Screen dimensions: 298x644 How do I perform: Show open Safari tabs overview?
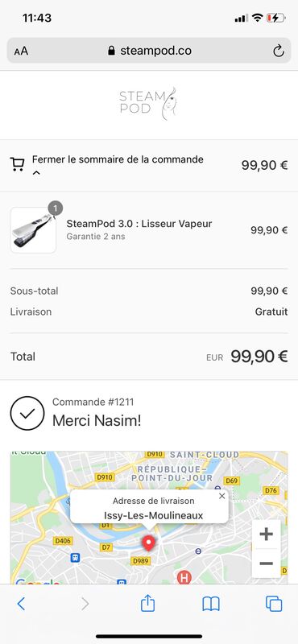tap(274, 603)
